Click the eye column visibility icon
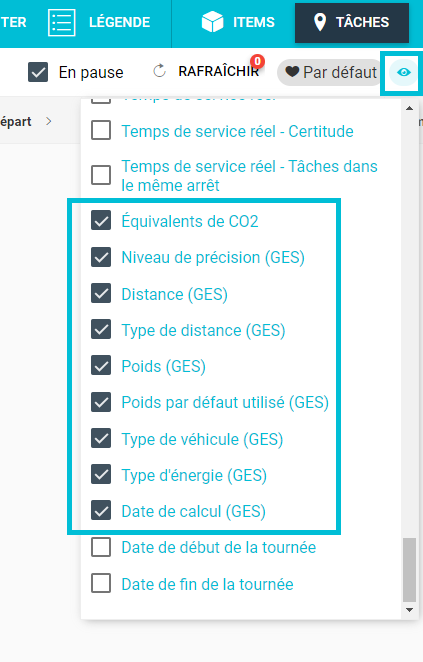The image size is (423, 662). click(x=404, y=73)
